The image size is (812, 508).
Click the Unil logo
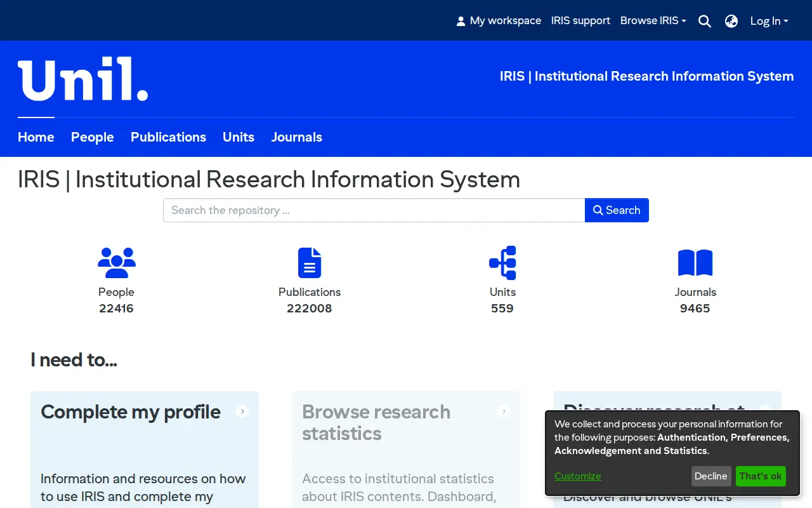(x=83, y=79)
